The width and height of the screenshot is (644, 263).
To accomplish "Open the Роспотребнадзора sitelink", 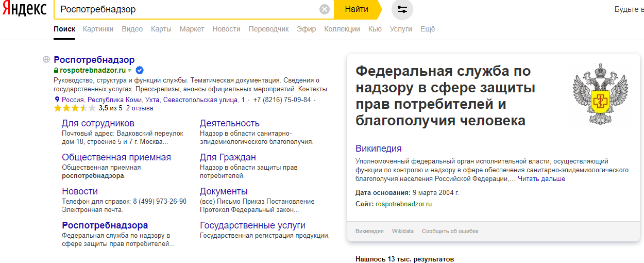I will point(105,225).
